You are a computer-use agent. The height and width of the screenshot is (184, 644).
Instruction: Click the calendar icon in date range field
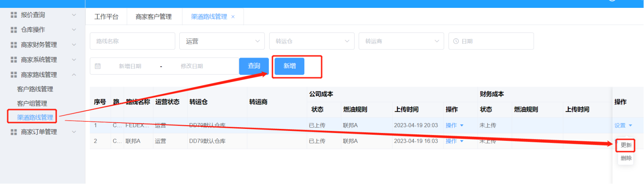point(98,66)
